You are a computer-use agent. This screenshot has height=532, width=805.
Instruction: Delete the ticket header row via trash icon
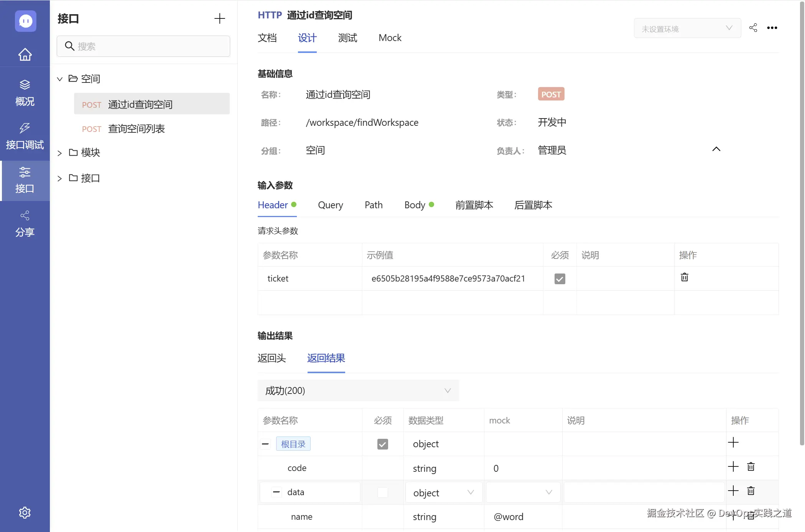pos(684,277)
